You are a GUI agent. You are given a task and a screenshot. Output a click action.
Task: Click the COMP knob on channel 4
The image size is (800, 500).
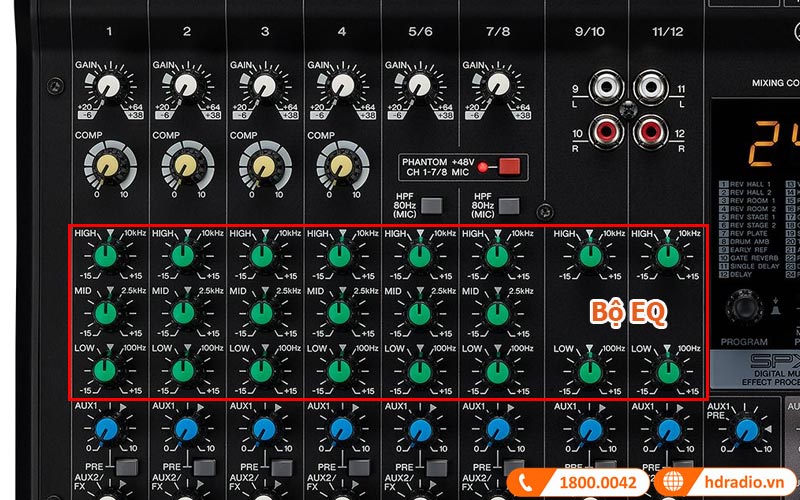[341, 165]
